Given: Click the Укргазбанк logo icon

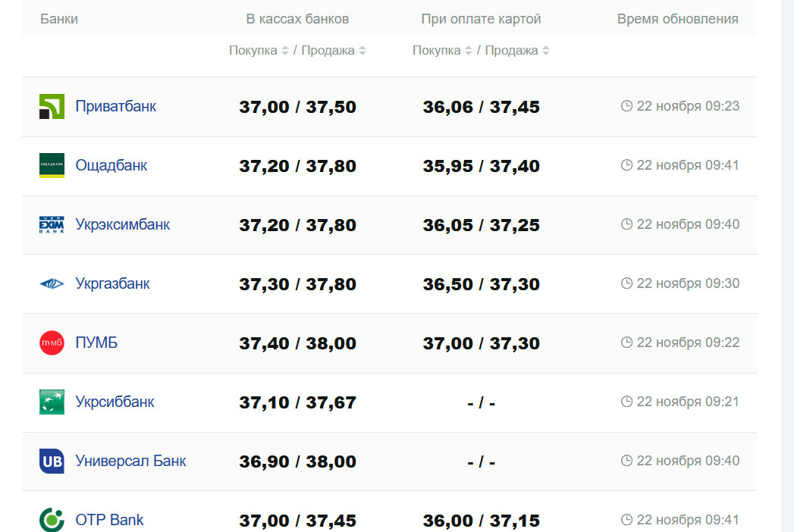Looking at the screenshot, I should (x=52, y=284).
